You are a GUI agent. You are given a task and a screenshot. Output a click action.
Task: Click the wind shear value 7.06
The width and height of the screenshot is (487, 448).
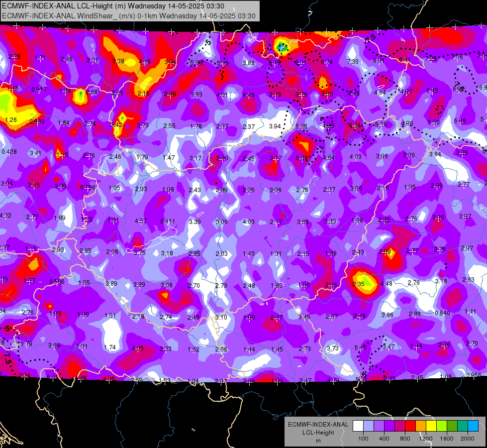(x=457, y=57)
